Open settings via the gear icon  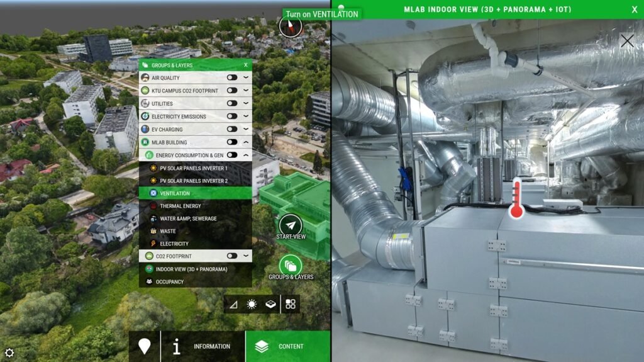(x=9, y=353)
